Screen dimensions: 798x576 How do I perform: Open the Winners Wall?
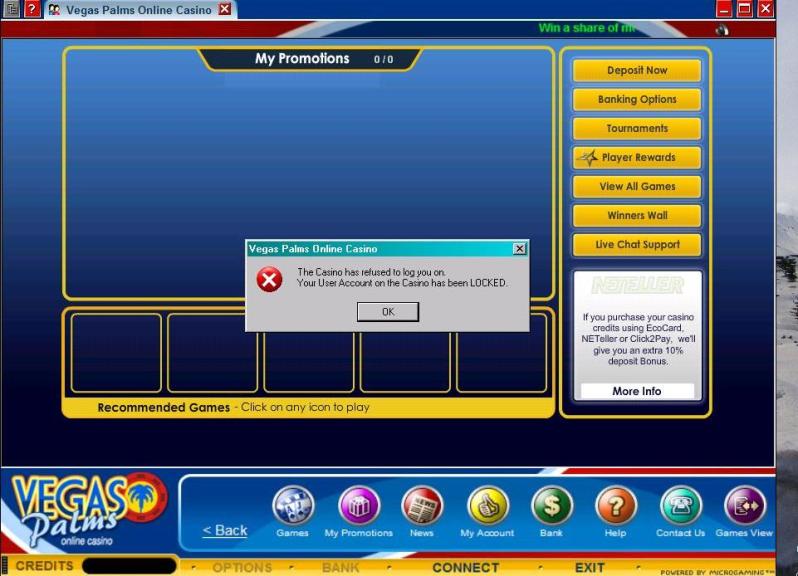(x=637, y=215)
